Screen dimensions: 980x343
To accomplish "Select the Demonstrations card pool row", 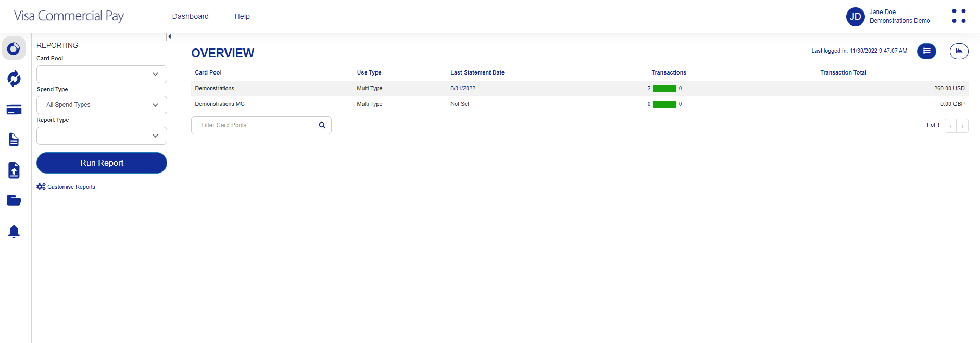I will click(x=580, y=89).
